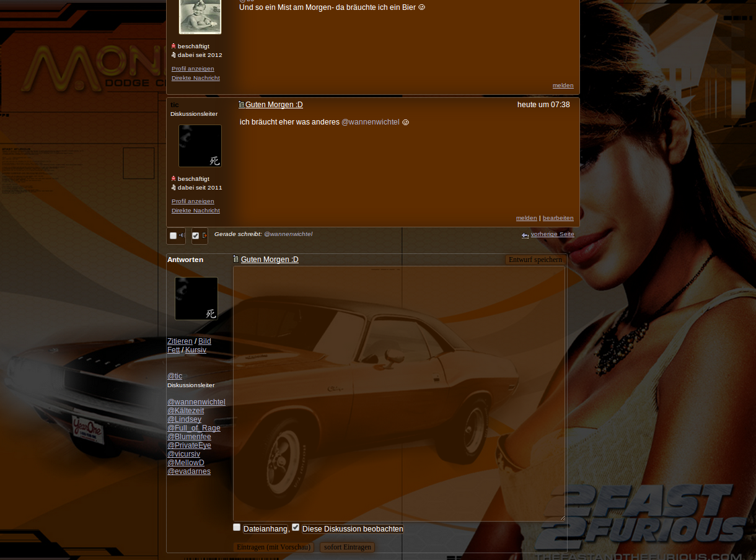Click the Zitieren formatting link

[x=180, y=341]
